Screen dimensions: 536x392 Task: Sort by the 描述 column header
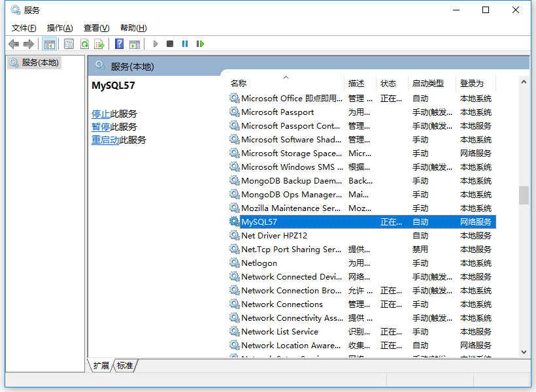[x=360, y=84]
